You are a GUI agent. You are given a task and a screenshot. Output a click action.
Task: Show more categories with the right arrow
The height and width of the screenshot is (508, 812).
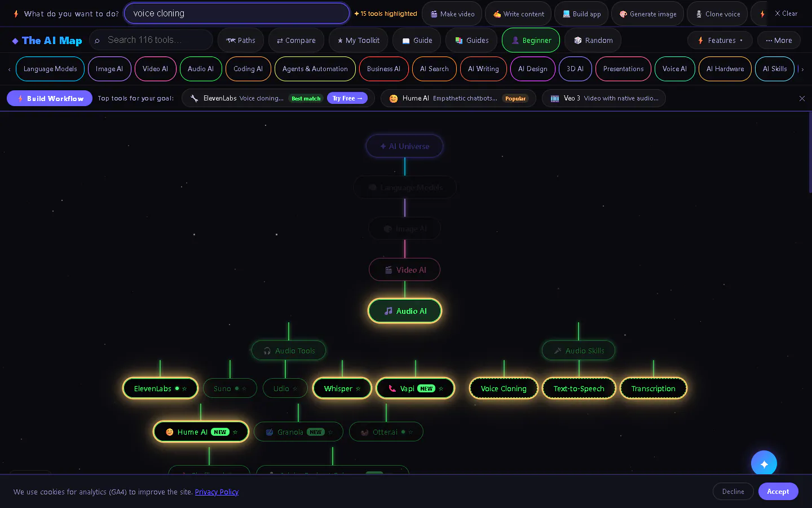(802, 69)
